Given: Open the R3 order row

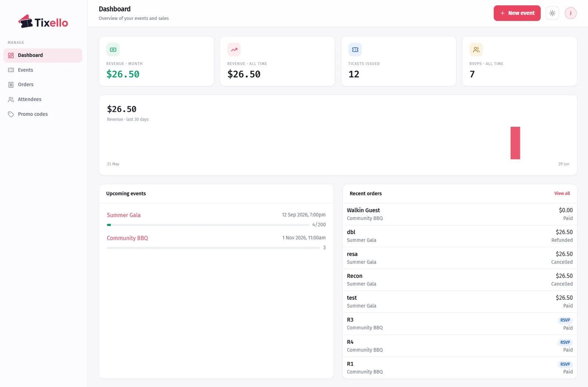Looking at the screenshot, I should (460, 324).
